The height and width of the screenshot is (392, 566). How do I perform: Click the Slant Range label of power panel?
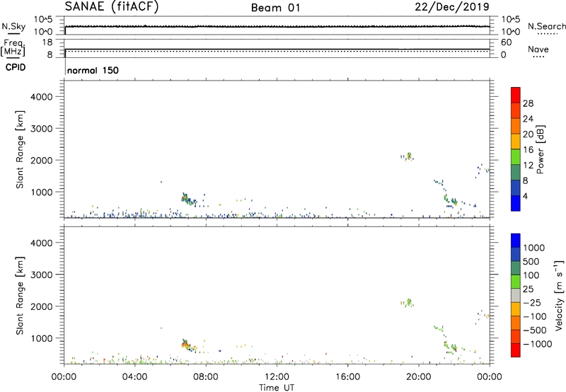20,149
